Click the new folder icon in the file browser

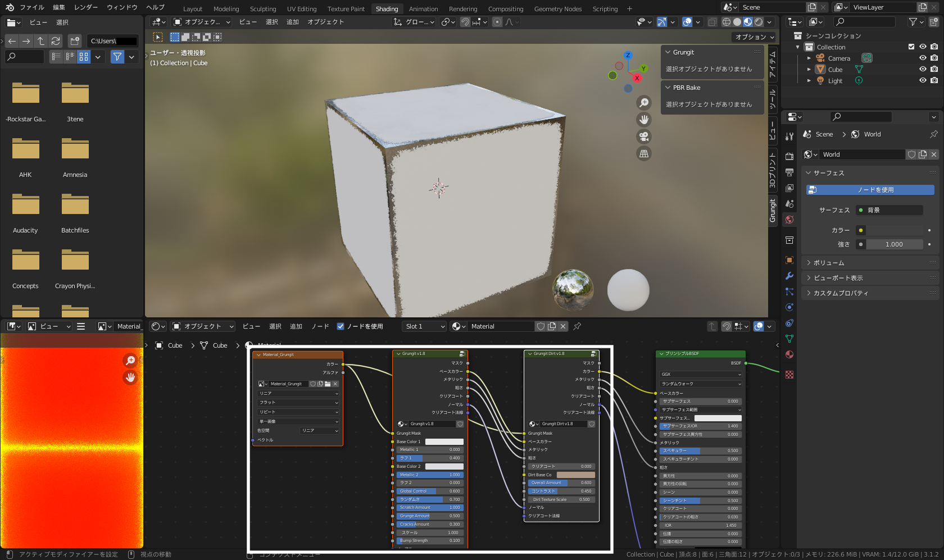pyautogui.click(x=75, y=41)
